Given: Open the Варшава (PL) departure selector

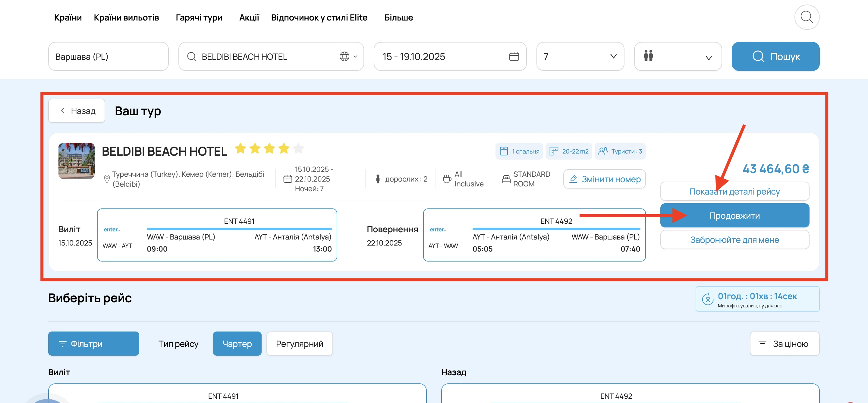Looking at the screenshot, I should [108, 56].
